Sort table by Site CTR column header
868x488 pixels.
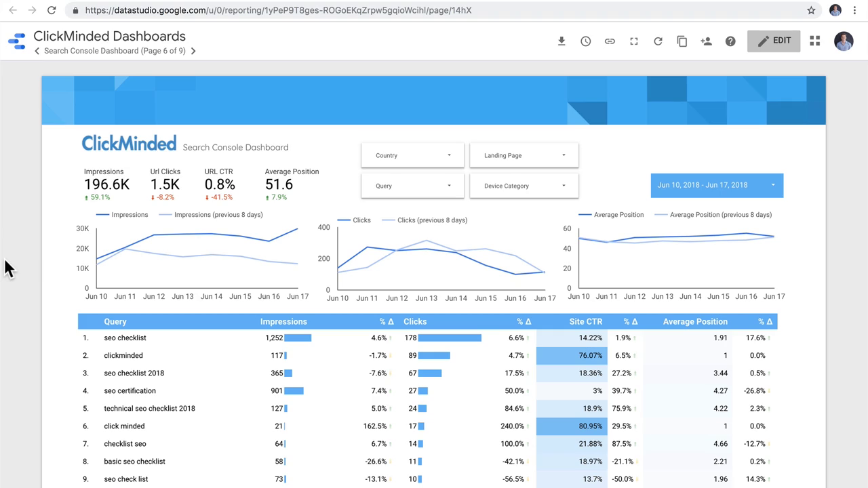click(x=586, y=322)
